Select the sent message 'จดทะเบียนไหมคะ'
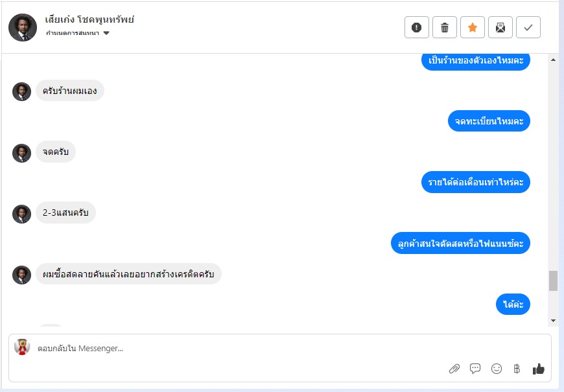Screen dimensions: 564x392 point(489,121)
